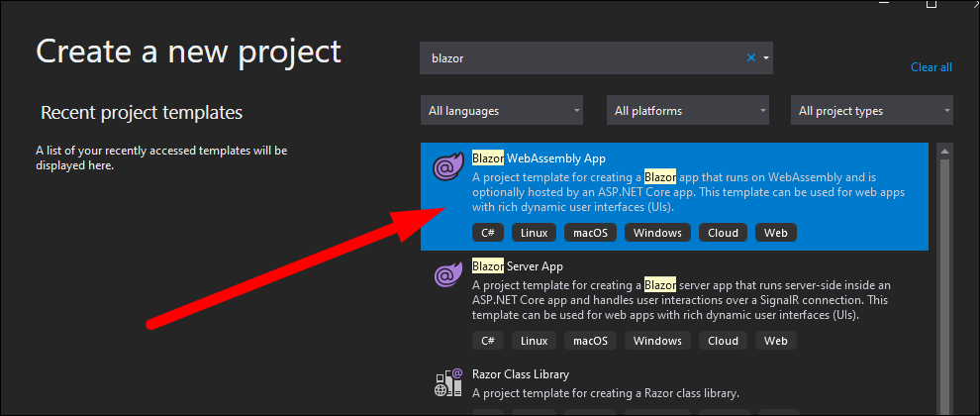
Task: Click the Cloud tag under Blazor WebAssembly App
Action: tap(724, 233)
